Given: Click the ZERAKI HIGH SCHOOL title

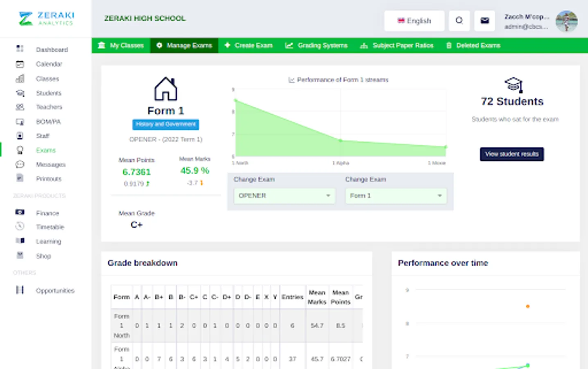Looking at the screenshot, I should coord(145,18).
